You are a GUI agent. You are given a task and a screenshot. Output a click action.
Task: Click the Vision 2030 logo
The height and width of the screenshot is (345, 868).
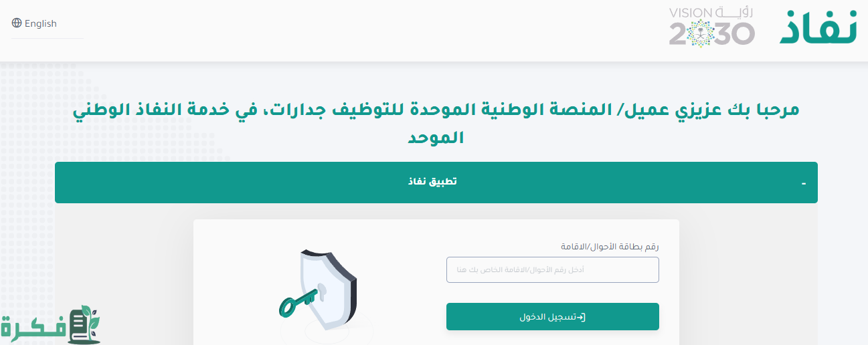click(712, 27)
